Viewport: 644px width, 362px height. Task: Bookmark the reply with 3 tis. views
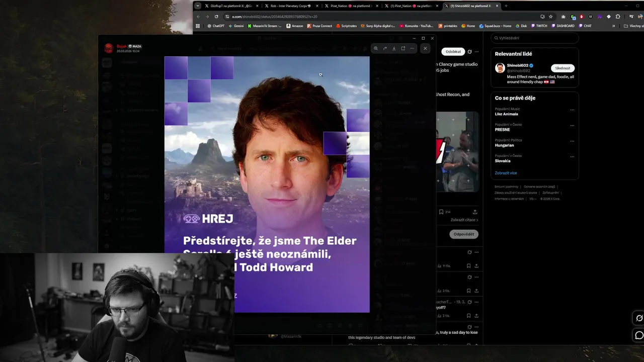[x=468, y=291]
